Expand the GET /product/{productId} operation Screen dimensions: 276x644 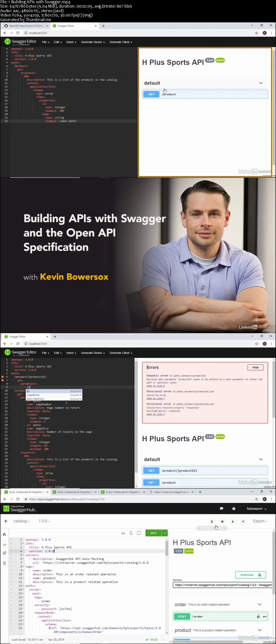coord(205,471)
